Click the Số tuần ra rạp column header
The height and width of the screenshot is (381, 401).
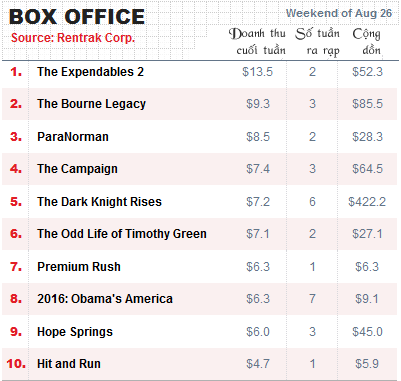point(318,42)
